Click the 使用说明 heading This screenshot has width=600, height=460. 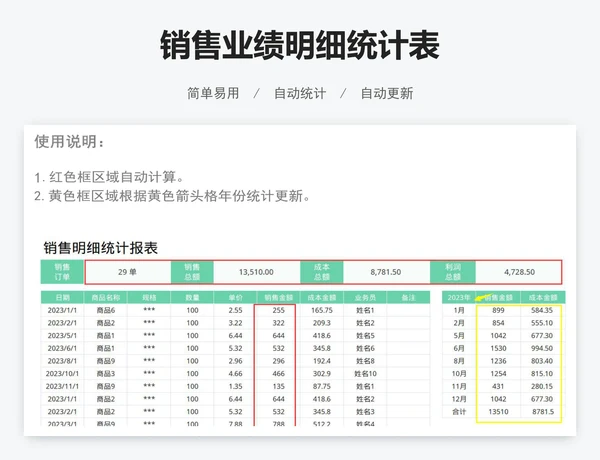69,142
